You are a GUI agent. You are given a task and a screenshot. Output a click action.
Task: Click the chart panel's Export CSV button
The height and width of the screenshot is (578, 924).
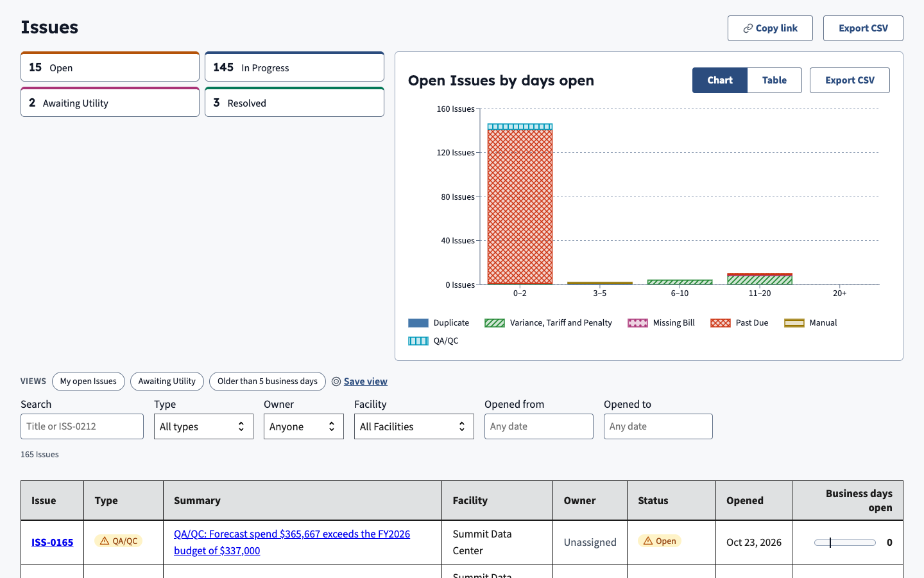850,80
